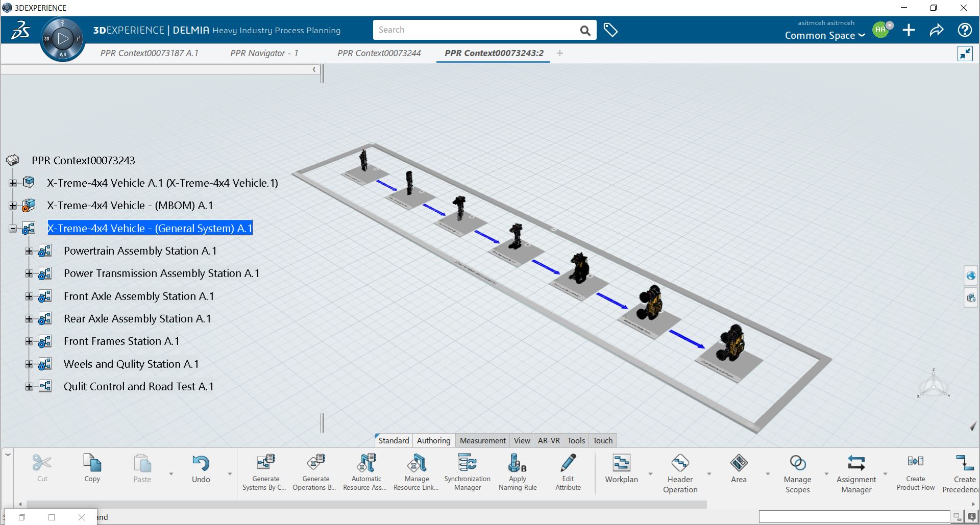
Task: Click the Area icon
Action: coord(739,463)
